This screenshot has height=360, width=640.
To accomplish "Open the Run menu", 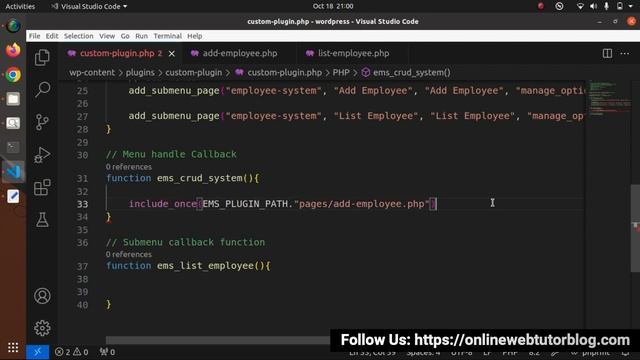I will [x=142, y=36].
